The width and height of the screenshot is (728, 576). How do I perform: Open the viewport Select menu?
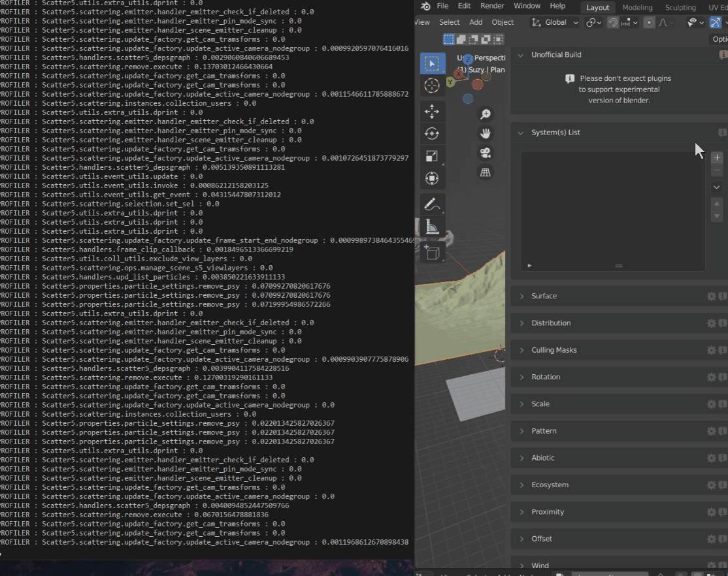pos(450,22)
